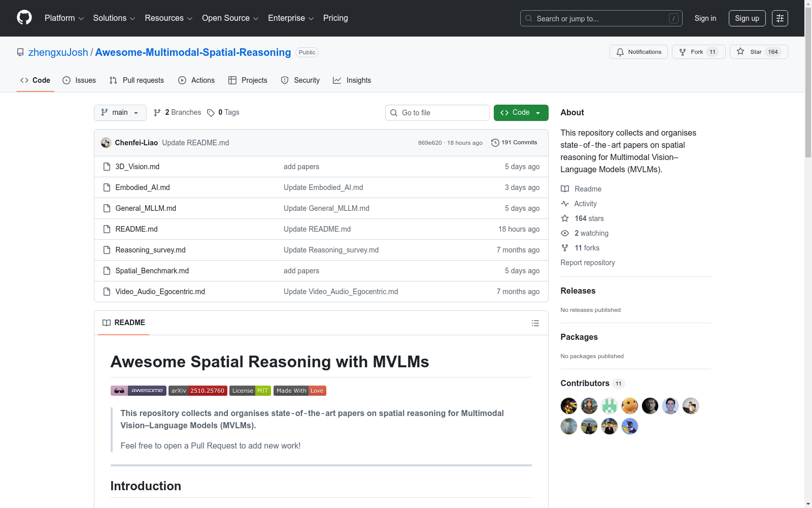
Task: Open the Awesome-Multimodal-Spatial-Reasoning repository link
Action: [193, 52]
